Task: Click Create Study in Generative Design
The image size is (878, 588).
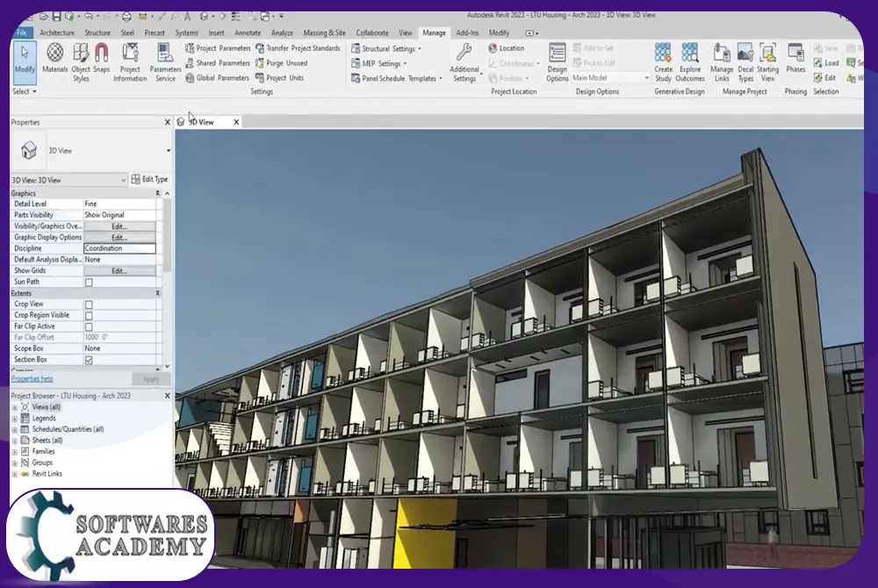Action: (x=663, y=62)
